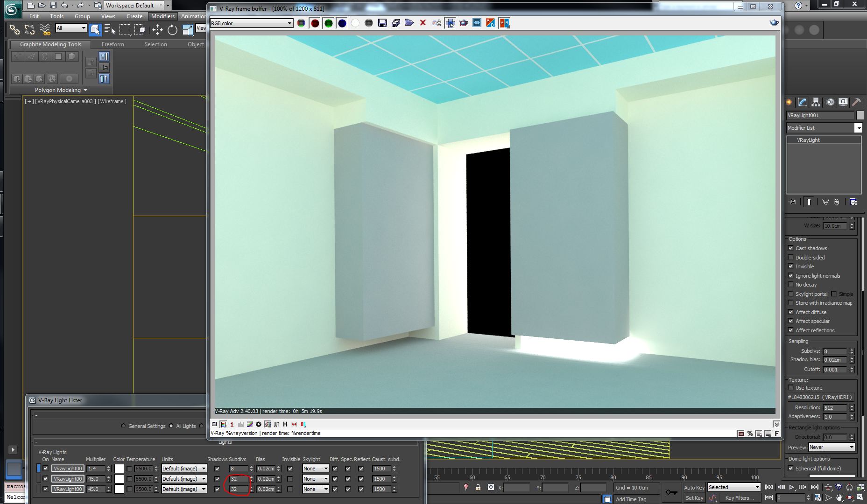Toggle the LUT icon in frame buffer

tap(276, 424)
